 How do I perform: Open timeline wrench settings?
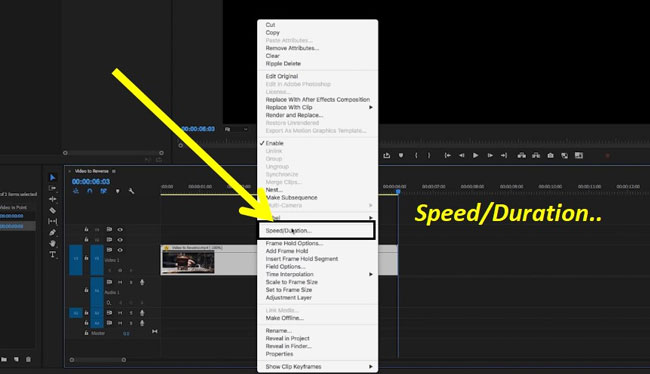[131, 191]
